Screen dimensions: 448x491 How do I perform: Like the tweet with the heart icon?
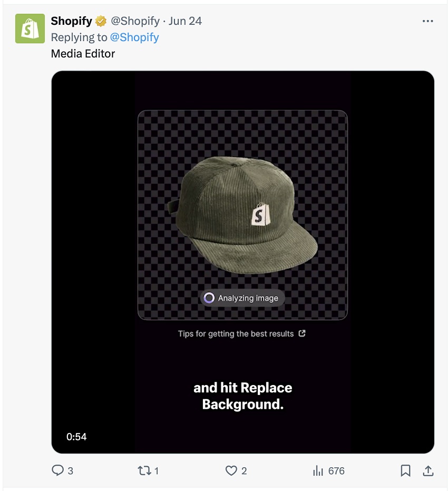pyautogui.click(x=231, y=470)
